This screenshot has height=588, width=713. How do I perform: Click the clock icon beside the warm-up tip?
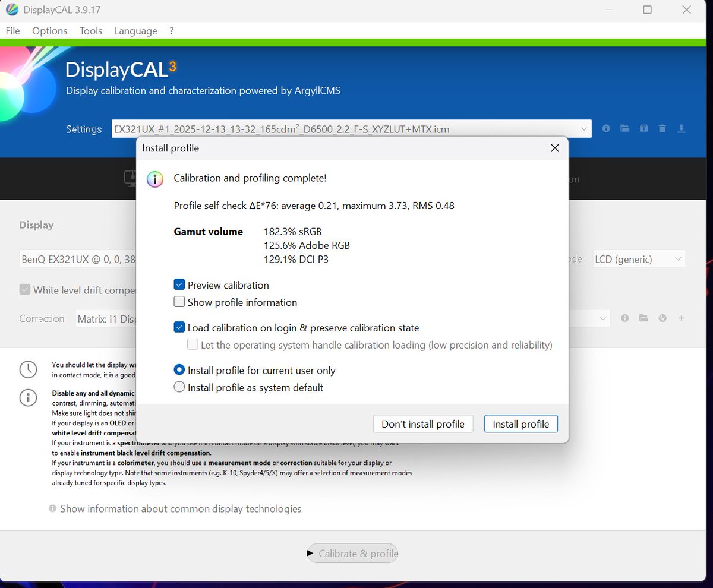(28, 369)
